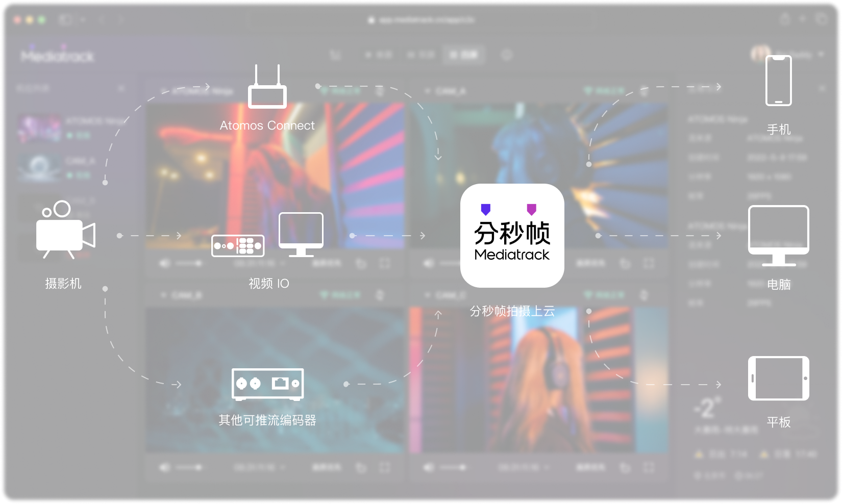The image size is (842, 504).
Task: Click the microphone icon in the CAM_C header
Action: click(644, 295)
